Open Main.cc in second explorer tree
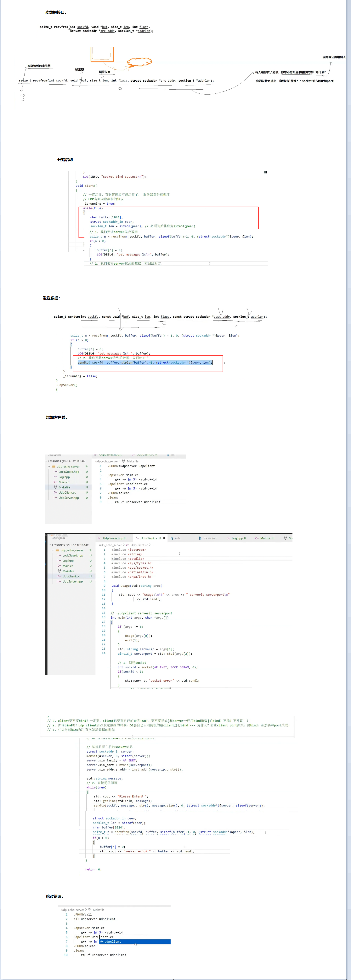 tap(68, 566)
